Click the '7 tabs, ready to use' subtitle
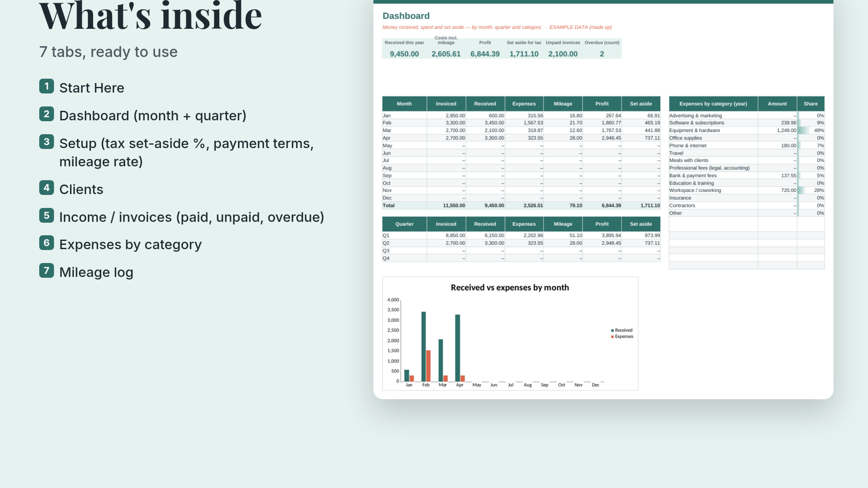The height and width of the screenshot is (488, 868). [x=108, y=52]
